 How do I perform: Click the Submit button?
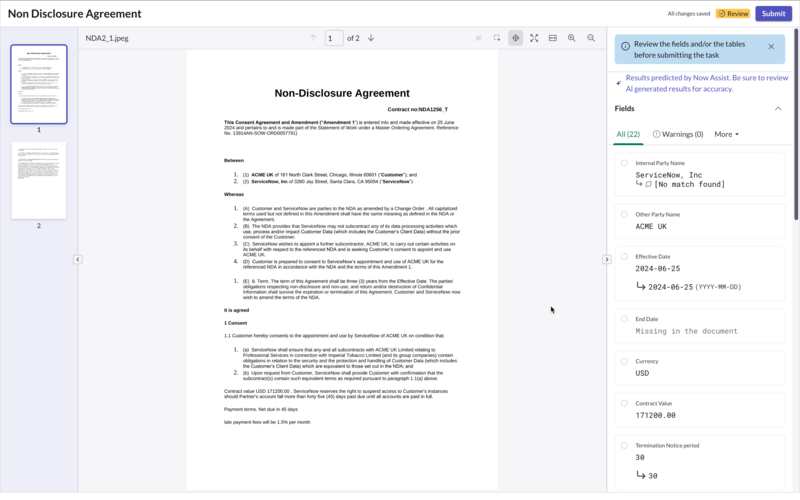(x=773, y=14)
